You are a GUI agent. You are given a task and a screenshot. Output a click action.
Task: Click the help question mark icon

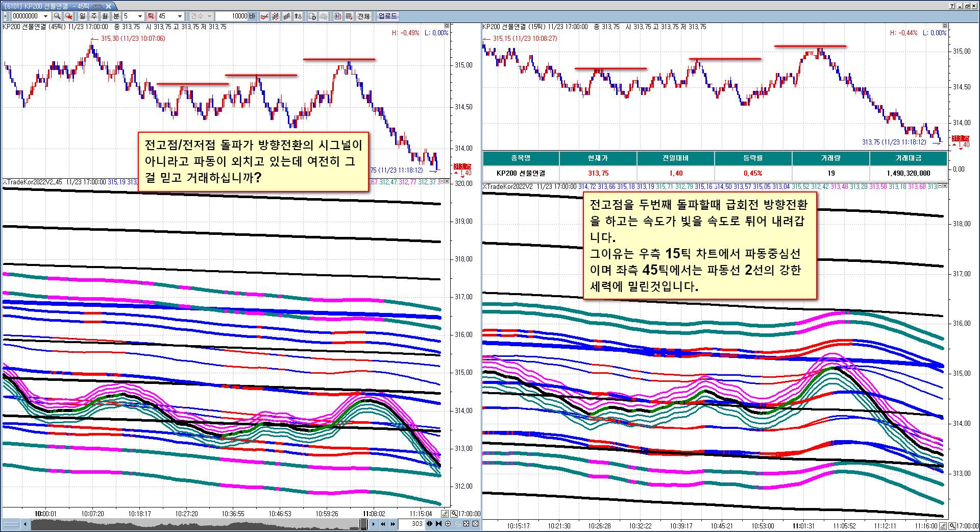point(952,6)
